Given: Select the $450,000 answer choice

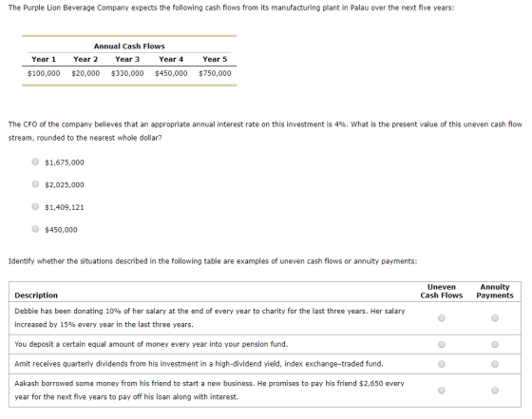Looking at the screenshot, I should pos(35,229).
